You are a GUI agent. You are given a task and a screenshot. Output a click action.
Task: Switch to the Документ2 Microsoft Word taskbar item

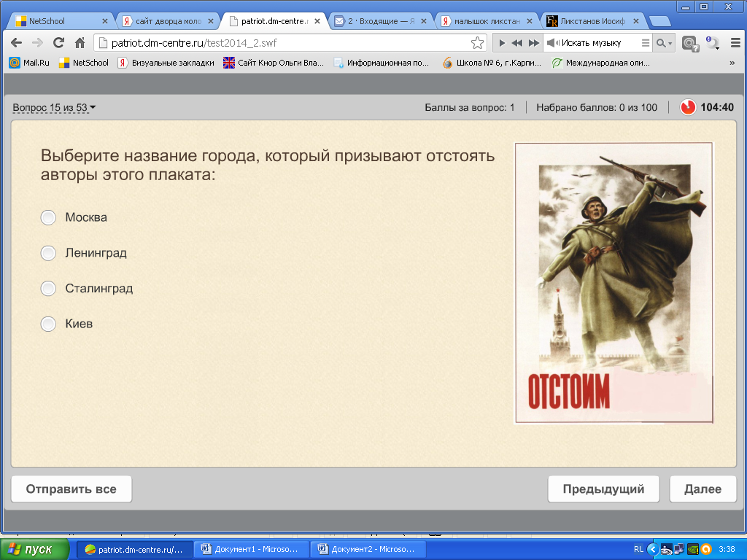tap(368, 550)
